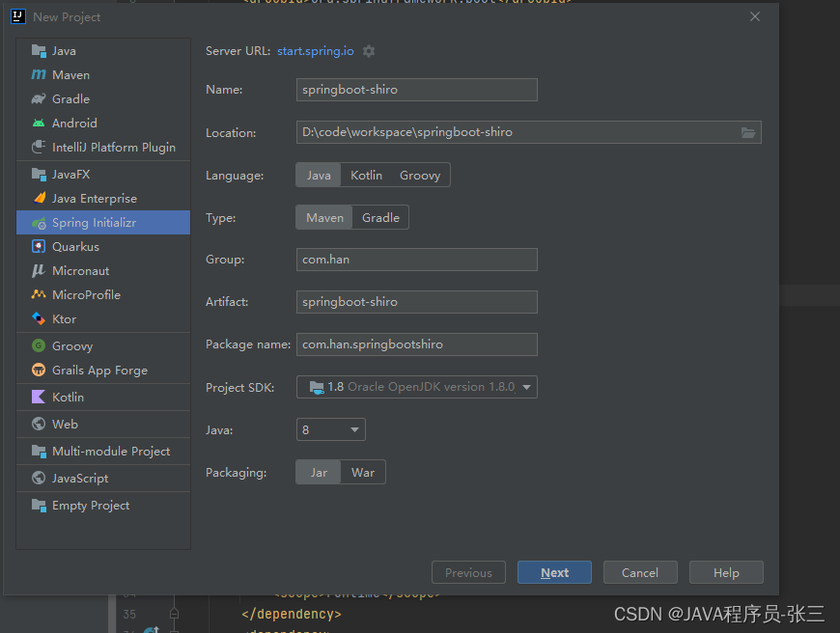
Task: Click the Ktor icon
Action: (39, 319)
